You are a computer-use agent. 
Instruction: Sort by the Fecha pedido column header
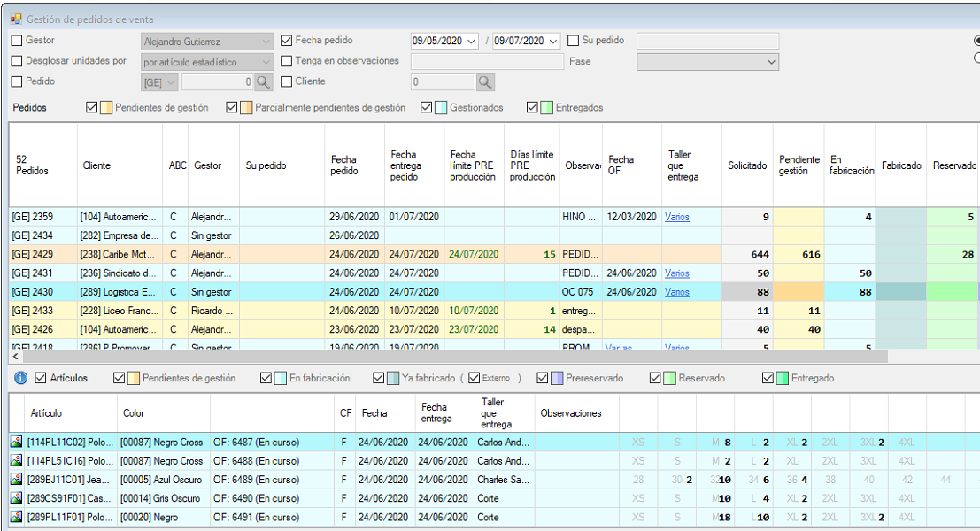click(343, 165)
